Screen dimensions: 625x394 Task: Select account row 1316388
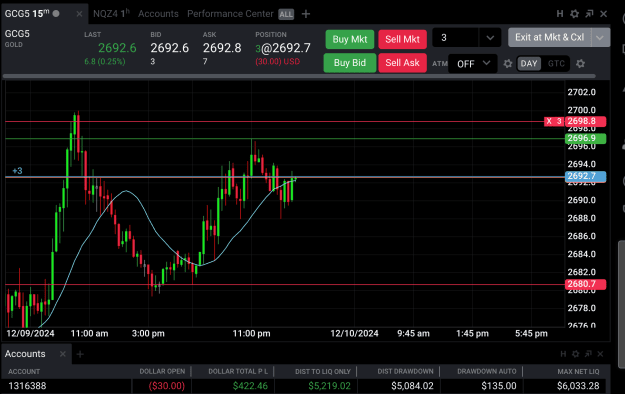[305, 386]
